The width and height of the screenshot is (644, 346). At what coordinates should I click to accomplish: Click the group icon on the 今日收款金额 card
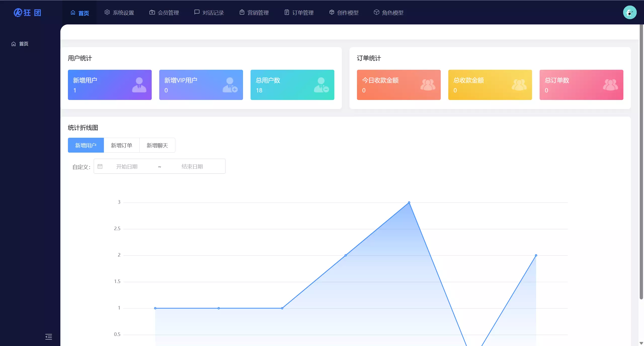[x=428, y=85]
